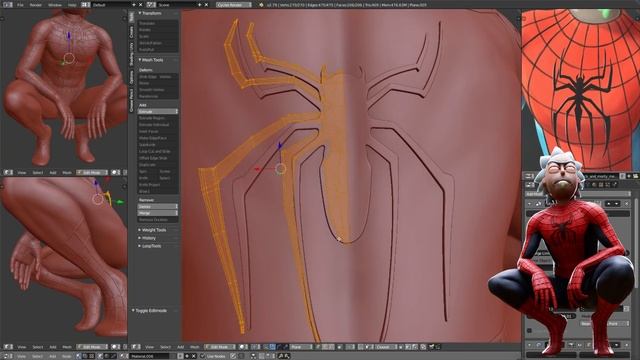Toggle proportional editing in the main viewport header
640x360 pixels.
350,347
